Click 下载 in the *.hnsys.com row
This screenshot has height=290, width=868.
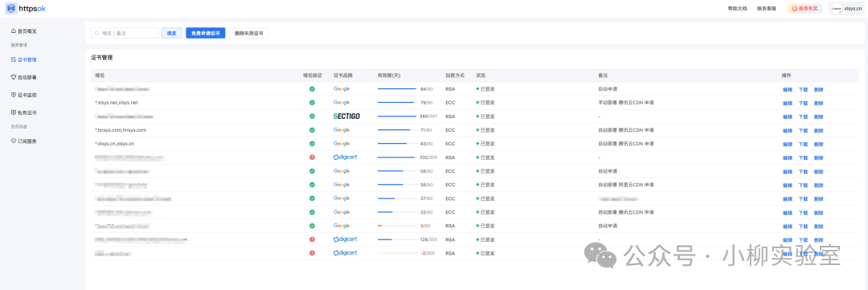803,131
